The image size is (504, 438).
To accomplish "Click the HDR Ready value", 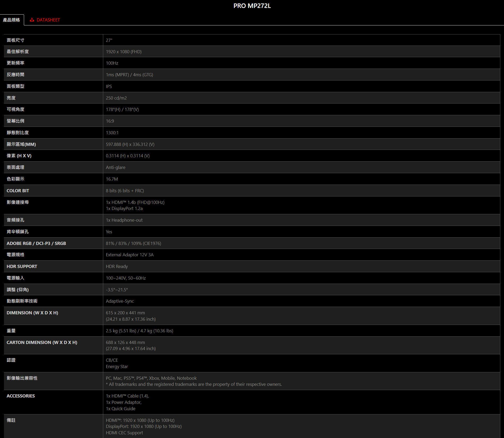I will pos(117,266).
